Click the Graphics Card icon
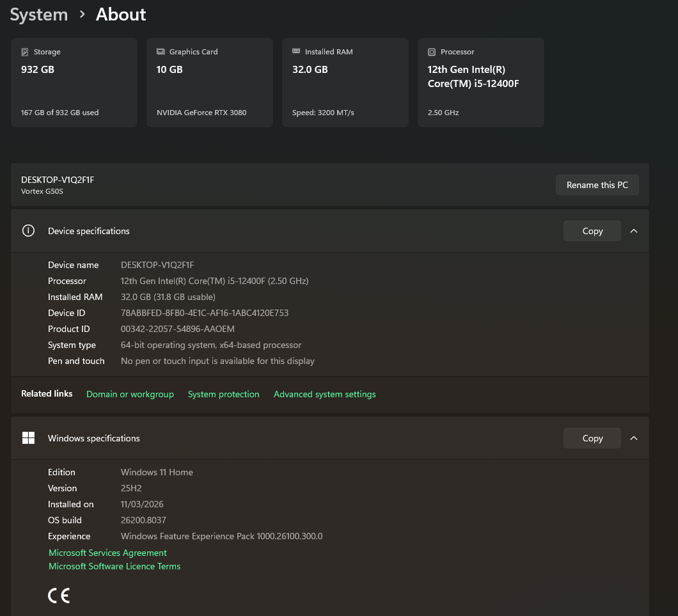The width and height of the screenshot is (678, 616). point(160,52)
